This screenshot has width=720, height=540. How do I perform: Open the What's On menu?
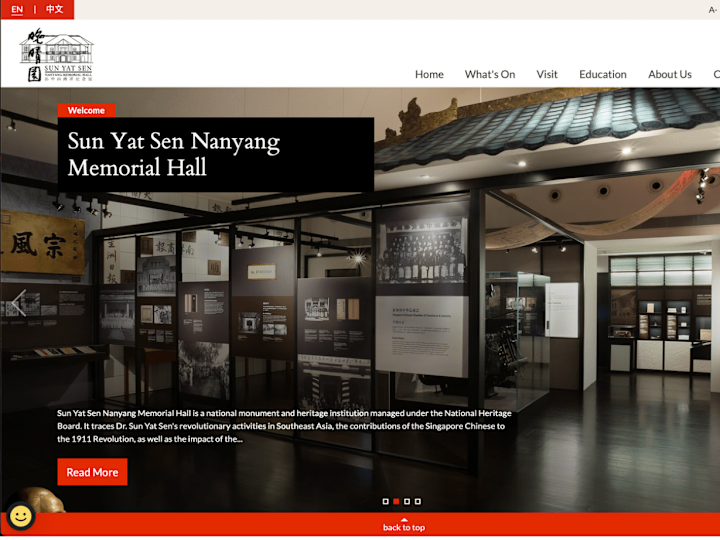coord(489,74)
